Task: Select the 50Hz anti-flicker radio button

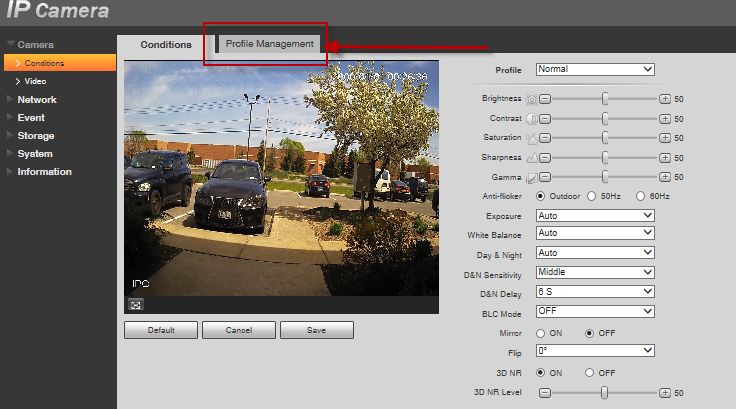Action: (592, 196)
